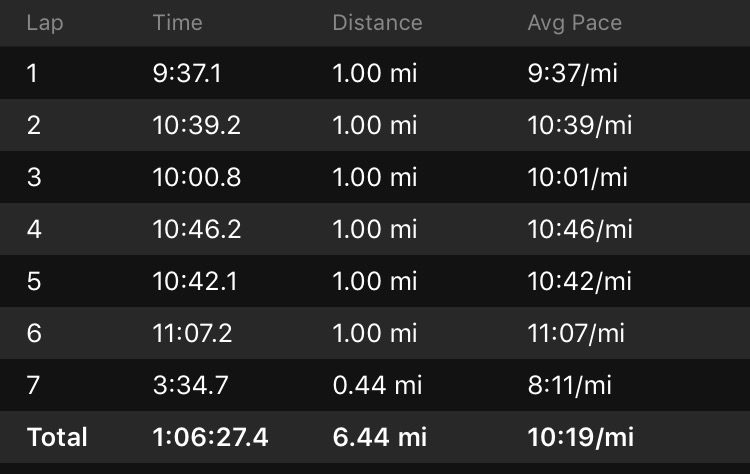Select total average pace 10:19/mi
Image resolution: width=750 pixels, height=474 pixels.
pyautogui.click(x=580, y=437)
